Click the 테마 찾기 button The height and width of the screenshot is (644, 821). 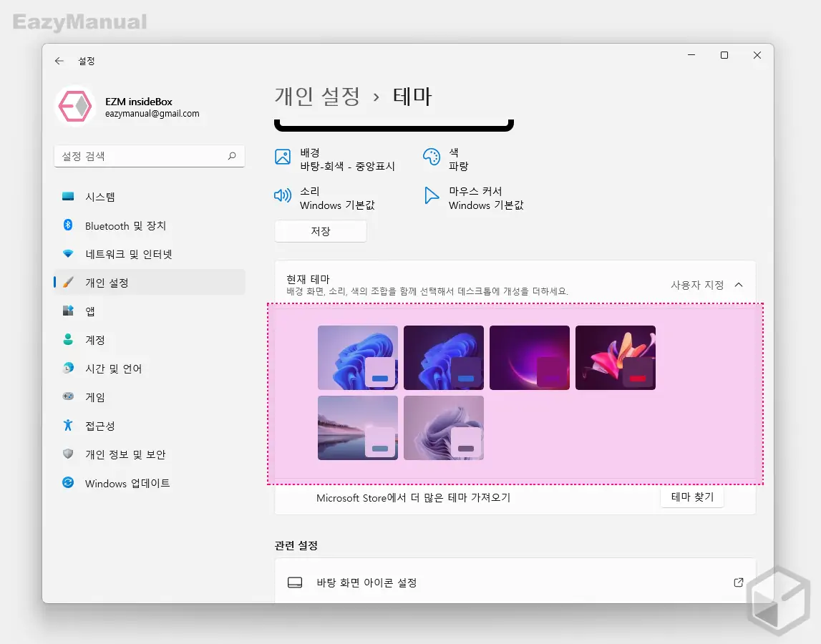pyautogui.click(x=692, y=497)
